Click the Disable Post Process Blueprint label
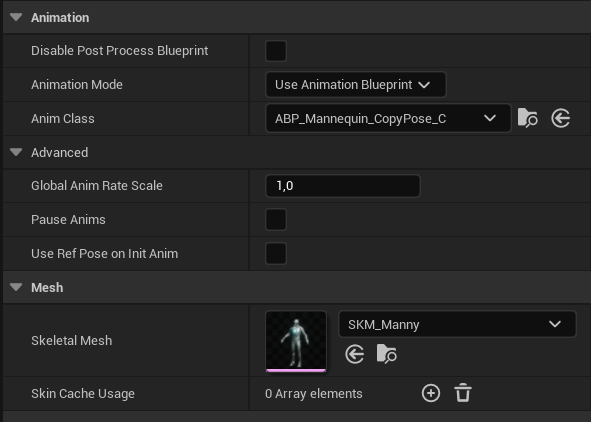Screen dimensions: 591x422 coord(119,50)
